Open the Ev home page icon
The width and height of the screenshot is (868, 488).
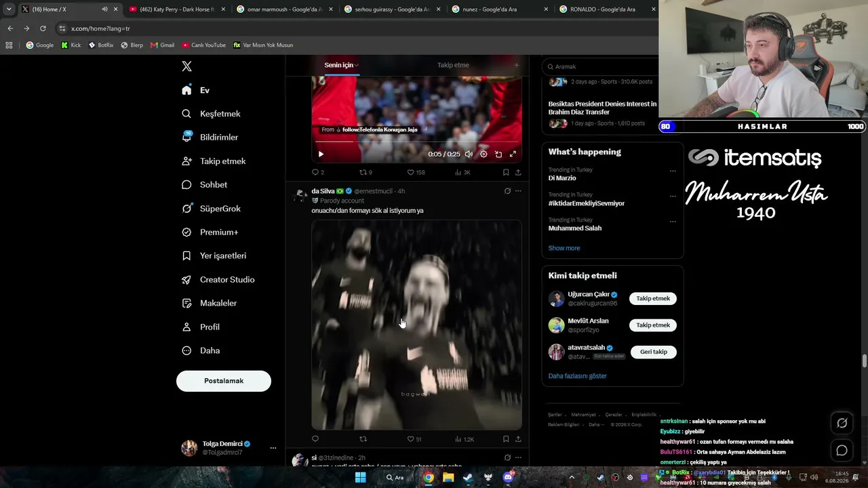186,90
